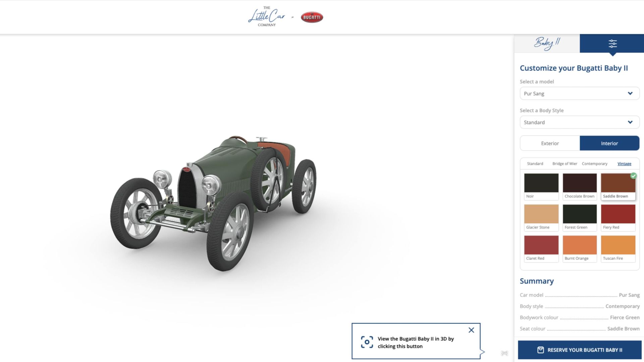Select the Vintage colour category
The width and height of the screenshot is (644, 362).
(x=624, y=164)
